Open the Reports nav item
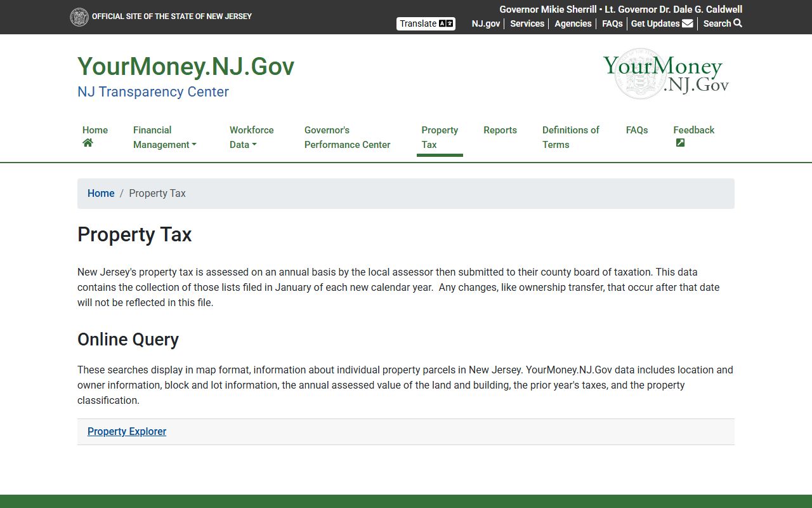This screenshot has height=508, width=812. coord(500,130)
